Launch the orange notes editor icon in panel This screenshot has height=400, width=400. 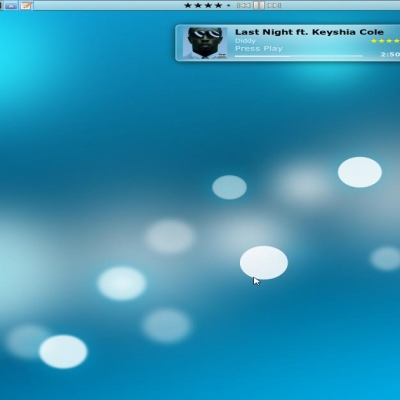click(x=26, y=5)
